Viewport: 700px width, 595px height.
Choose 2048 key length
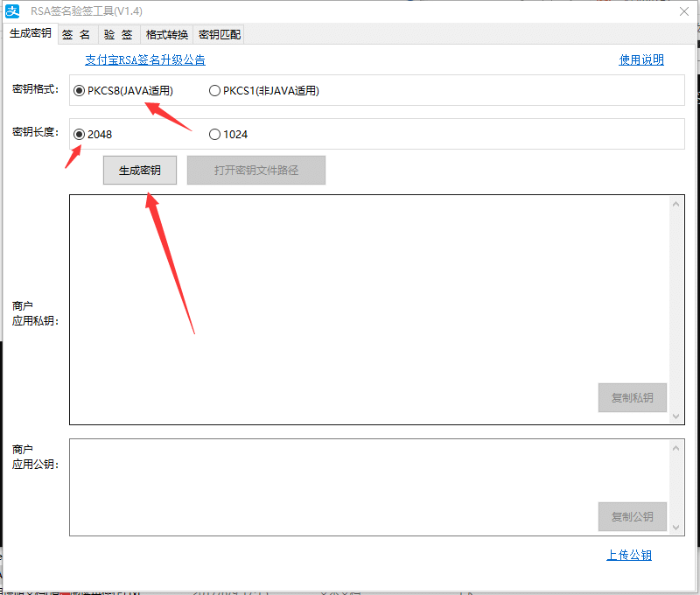click(80, 135)
